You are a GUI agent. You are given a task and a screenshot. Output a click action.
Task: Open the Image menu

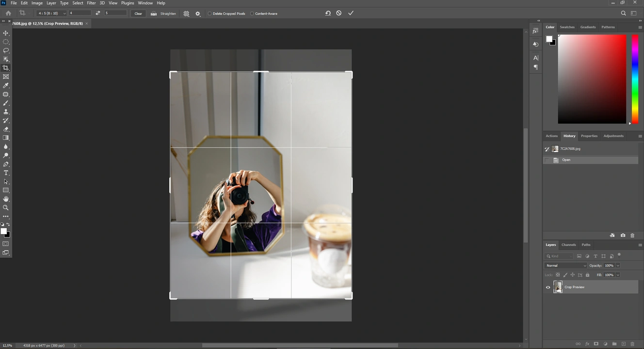tap(37, 3)
